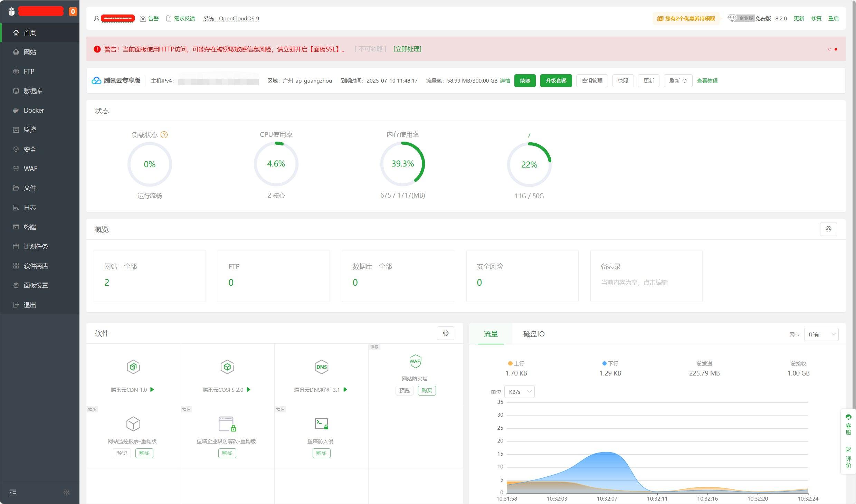Viewport: 856px width, 504px height.
Task: Click 购买 under 网站防火墙
Action: 427,390
